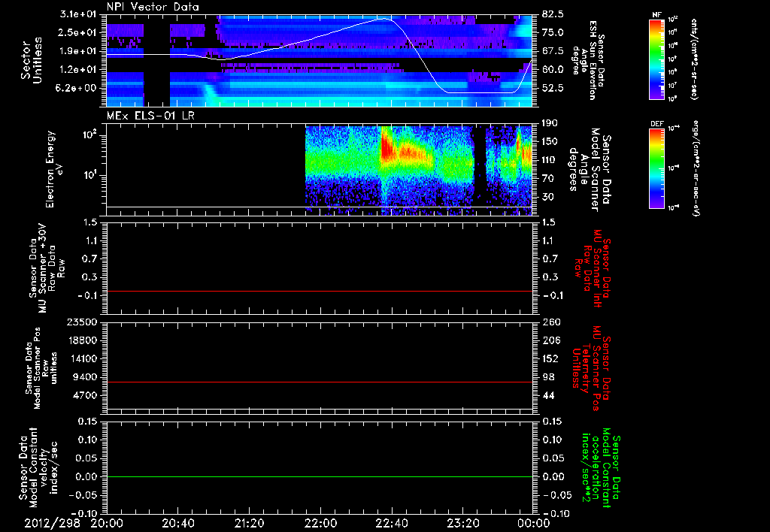The image size is (770, 532).
Task: Select the "Sector Unitless" axis title
Action: [32, 60]
